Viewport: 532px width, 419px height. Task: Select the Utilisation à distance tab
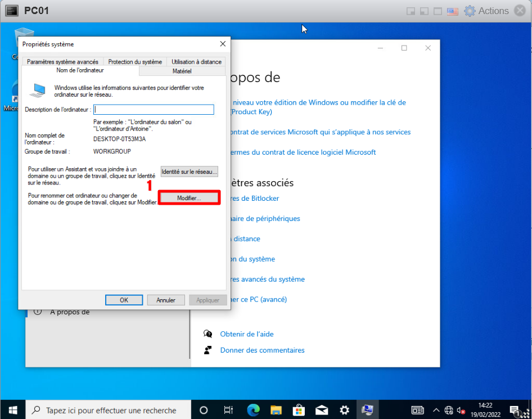pos(196,62)
